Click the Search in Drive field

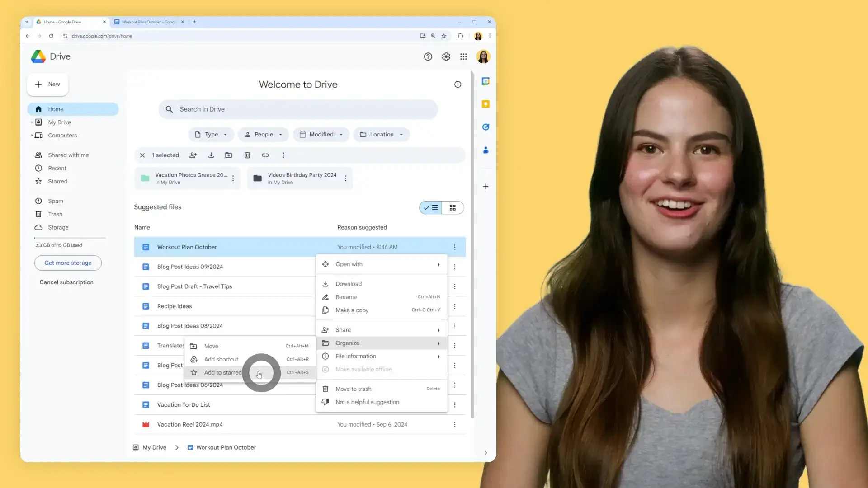click(298, 109)
